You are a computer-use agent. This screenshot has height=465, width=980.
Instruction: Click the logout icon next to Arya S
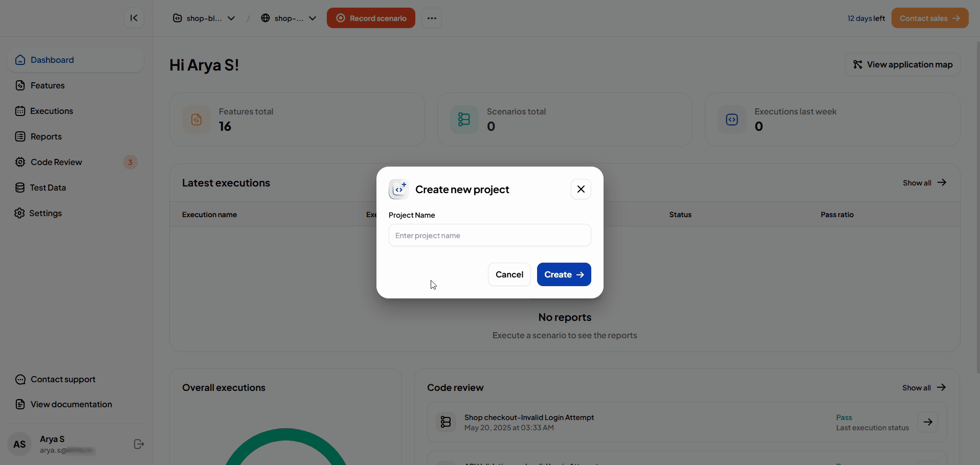[139, 444]
